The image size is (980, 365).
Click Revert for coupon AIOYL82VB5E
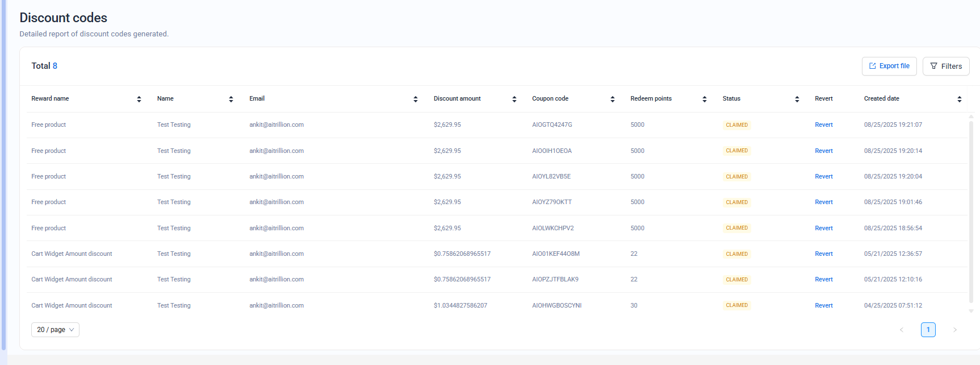823,176
